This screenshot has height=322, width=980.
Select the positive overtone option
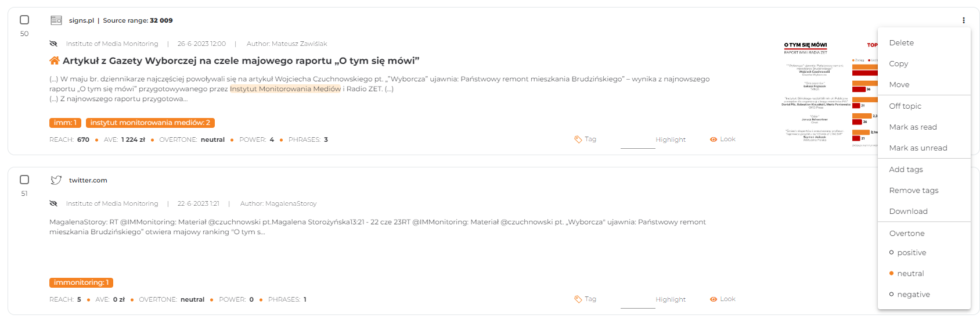click(x=911, y=253)
